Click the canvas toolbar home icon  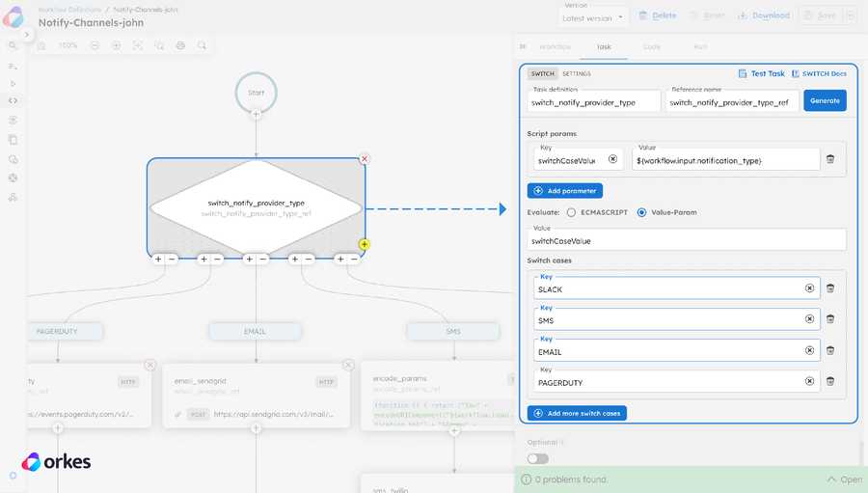41,46
